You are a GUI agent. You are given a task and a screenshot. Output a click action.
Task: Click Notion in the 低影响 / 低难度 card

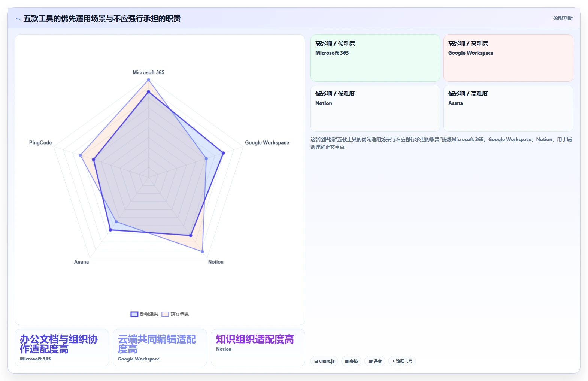(x=324, y=103)
